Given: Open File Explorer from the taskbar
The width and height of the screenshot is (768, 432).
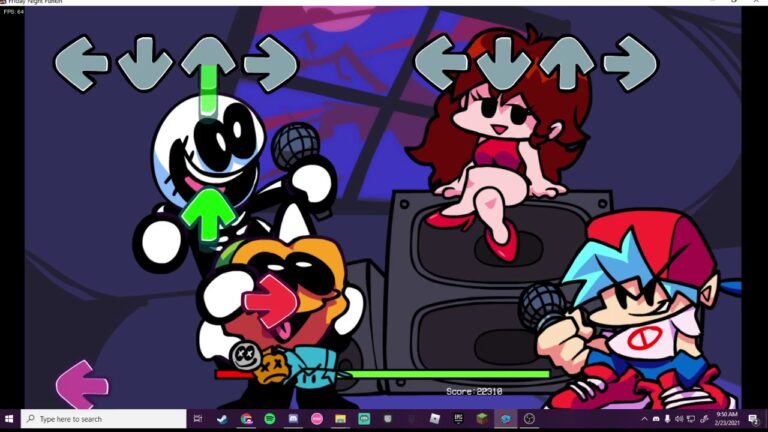Looking at the screenshot, I should (x=340, y=419).
